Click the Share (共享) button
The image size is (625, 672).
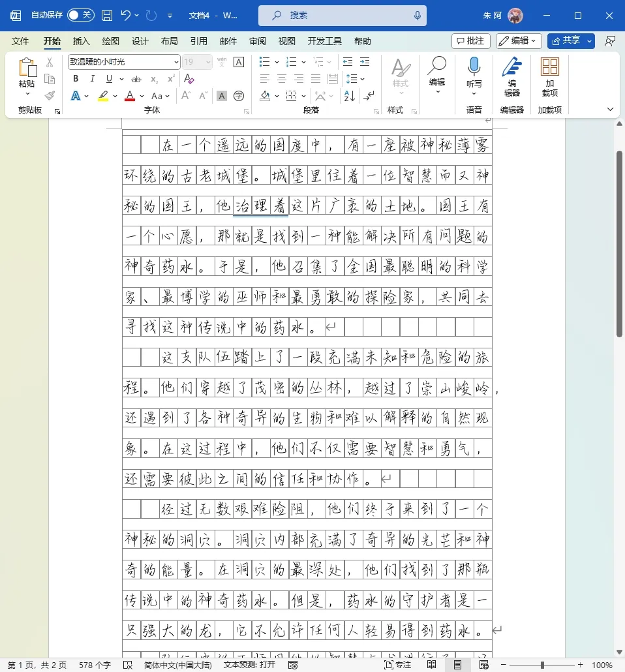(x=570, y=40)
